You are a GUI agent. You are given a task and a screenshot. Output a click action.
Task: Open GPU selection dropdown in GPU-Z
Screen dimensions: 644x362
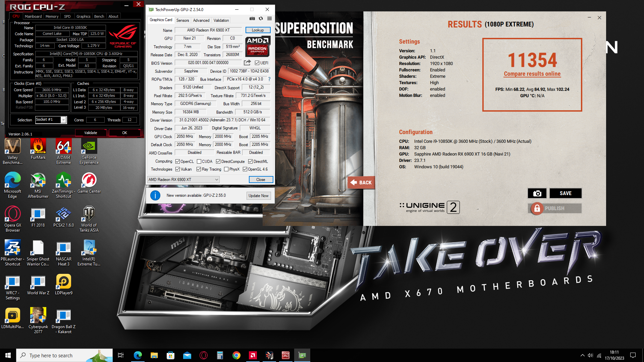tap(183, 180)
